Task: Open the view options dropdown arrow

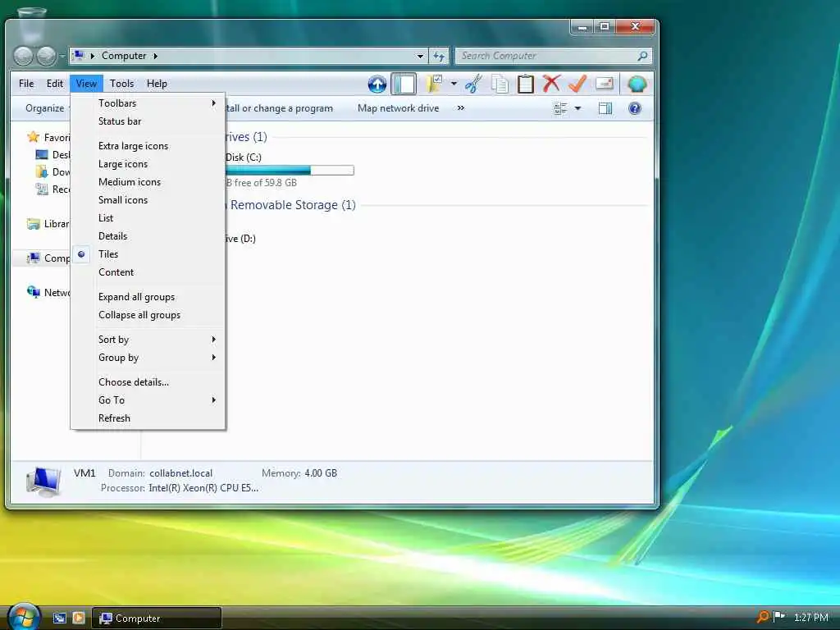Action: [x=577, y=108]
